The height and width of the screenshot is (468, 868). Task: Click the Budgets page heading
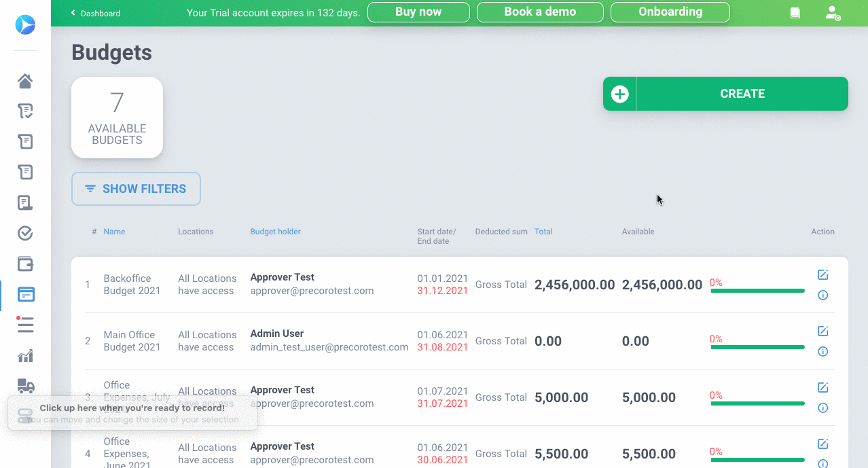click(x=111, y=52)
